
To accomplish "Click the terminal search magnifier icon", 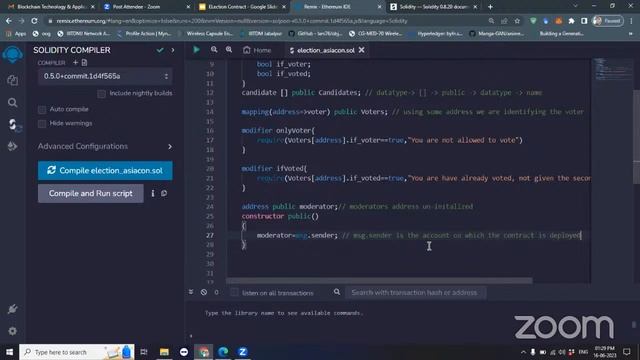I will click(337, 292).
